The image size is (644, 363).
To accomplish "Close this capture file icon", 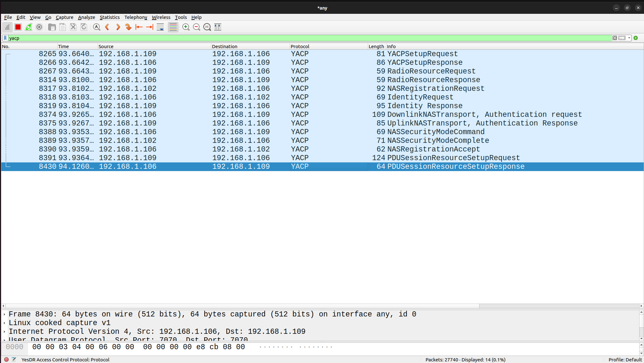I will pos(73,27).
